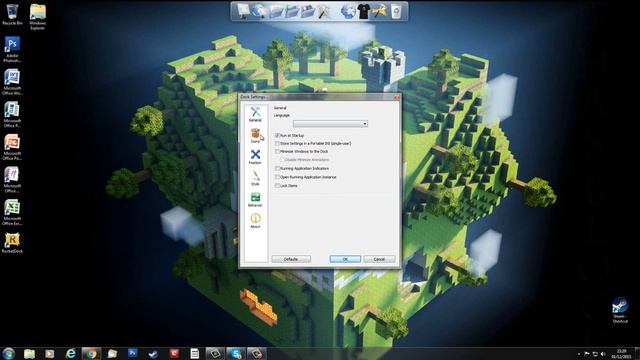Open the plain globe icon in dock
This screenshot has height=360, width=640.
pos(348,11)
